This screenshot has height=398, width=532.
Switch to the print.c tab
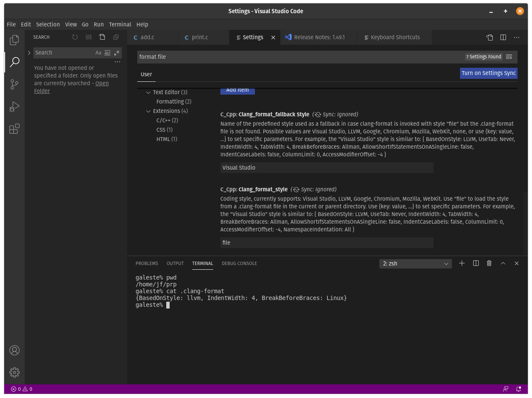[x=200, y=37]
